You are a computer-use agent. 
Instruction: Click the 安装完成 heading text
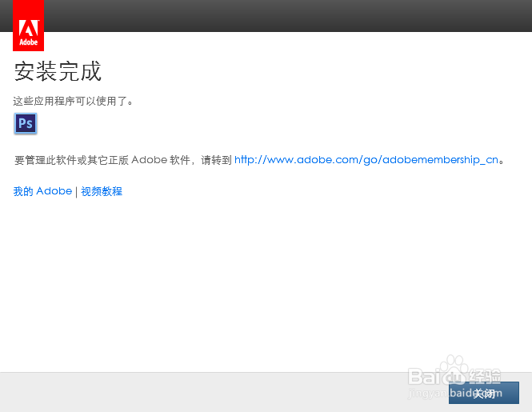(58, 71)
